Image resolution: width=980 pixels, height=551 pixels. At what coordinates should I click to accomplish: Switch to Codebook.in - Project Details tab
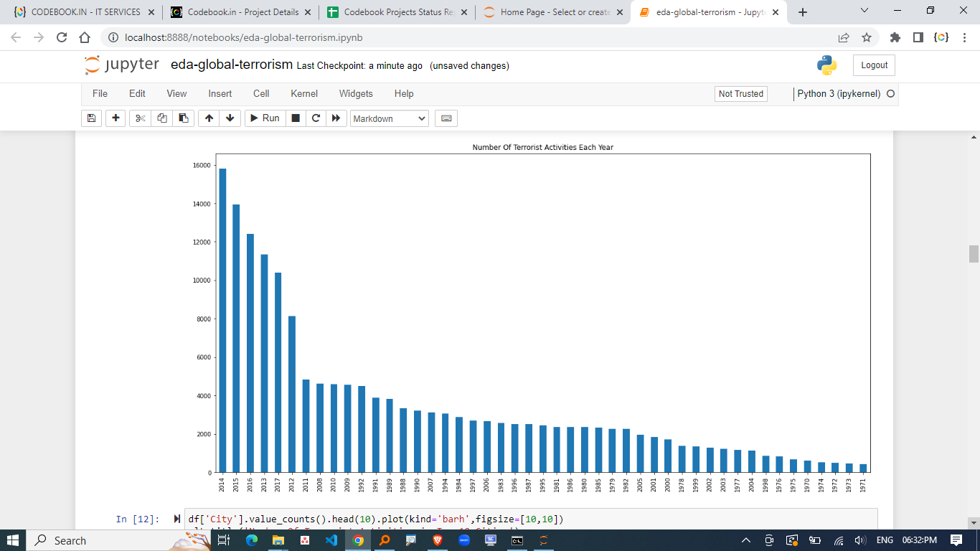[240, 12]
